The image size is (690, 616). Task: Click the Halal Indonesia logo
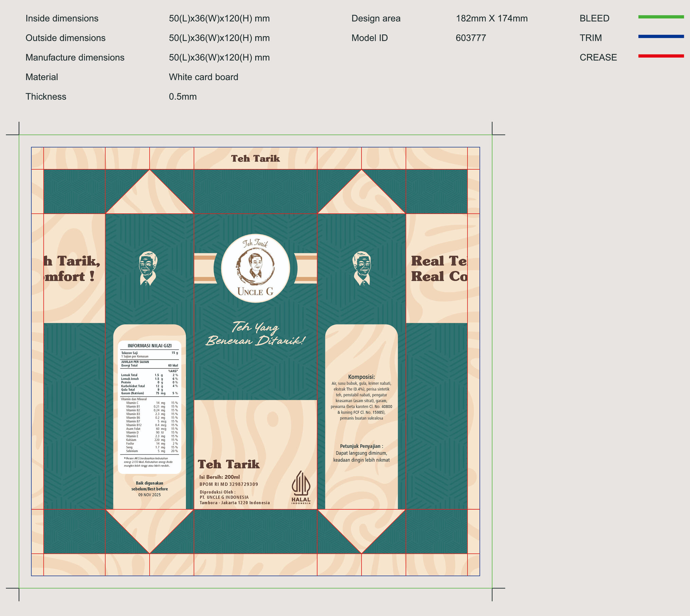(301, 487)
